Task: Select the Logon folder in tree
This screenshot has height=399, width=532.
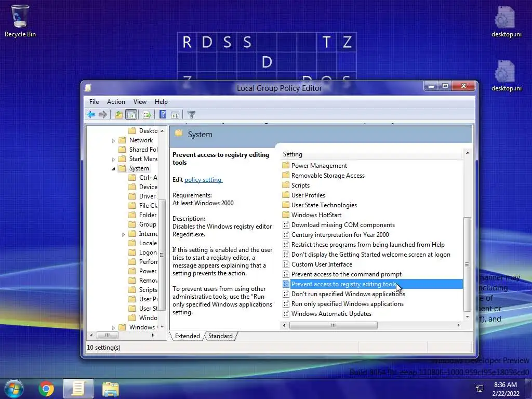Action: (143, 252)
